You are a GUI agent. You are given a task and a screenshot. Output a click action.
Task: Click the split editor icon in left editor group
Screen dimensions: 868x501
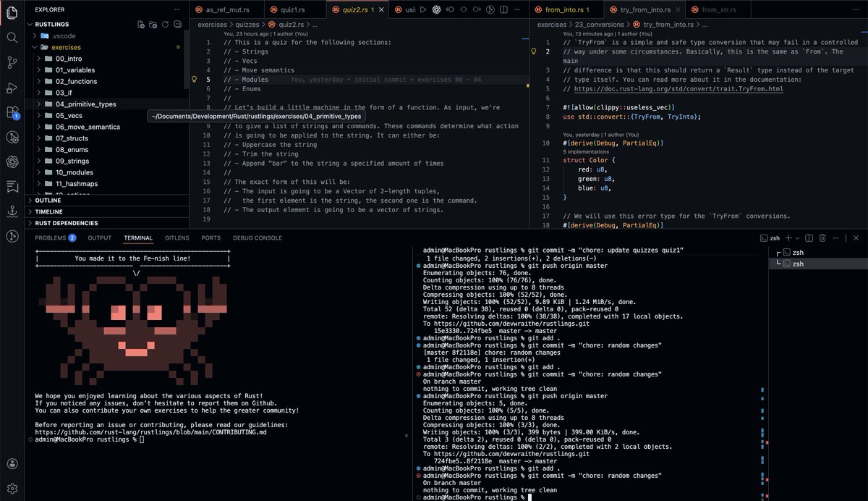[504, 9]
